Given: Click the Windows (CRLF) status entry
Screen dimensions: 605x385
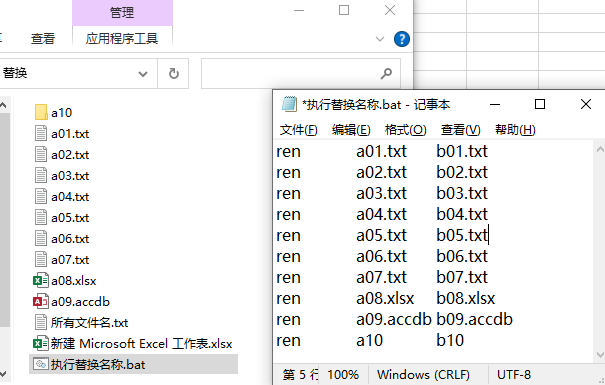Looking at the screenshot, I should click(423, 375).
